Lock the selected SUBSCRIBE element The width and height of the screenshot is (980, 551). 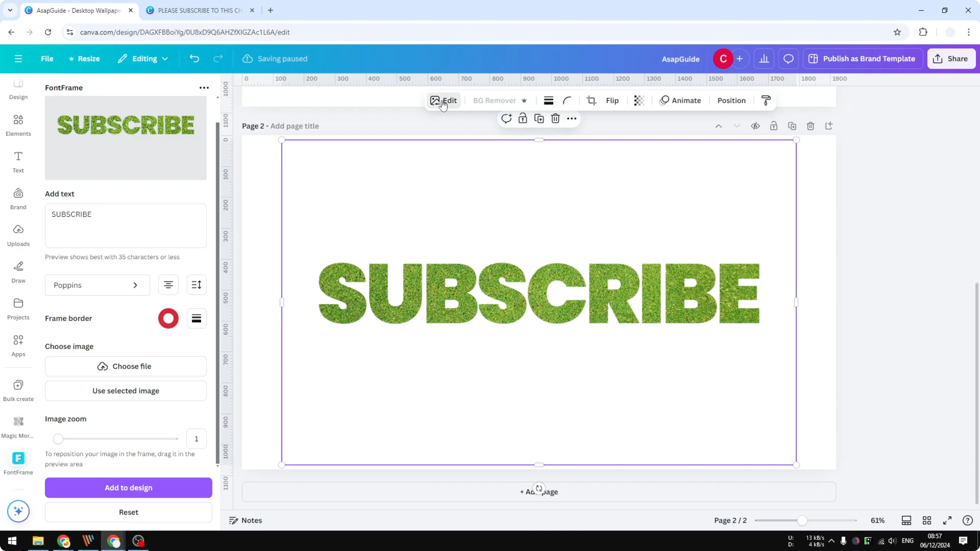pyautogui.click(x=522, y=118)
